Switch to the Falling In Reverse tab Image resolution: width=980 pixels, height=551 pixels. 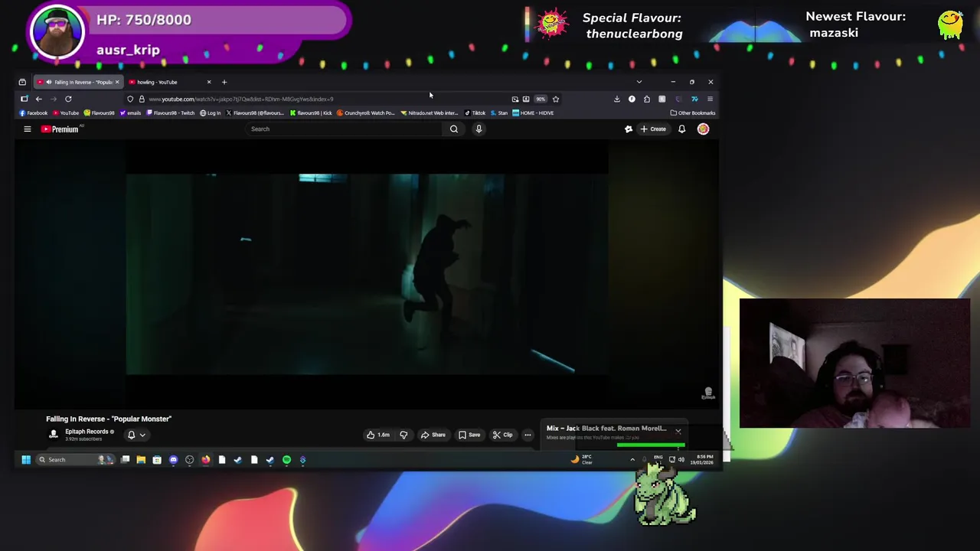pyautogui.click(x=78, y=82)
